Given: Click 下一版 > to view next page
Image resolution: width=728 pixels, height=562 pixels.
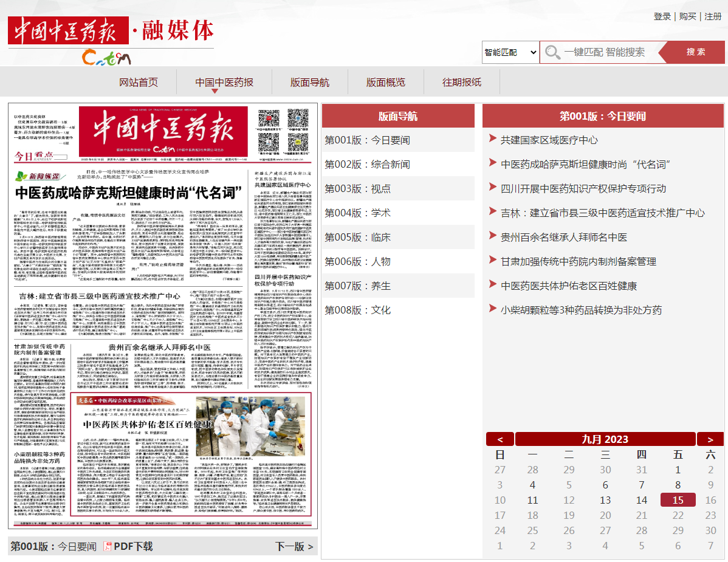Looking at the screenshot, I should point(294,546).
